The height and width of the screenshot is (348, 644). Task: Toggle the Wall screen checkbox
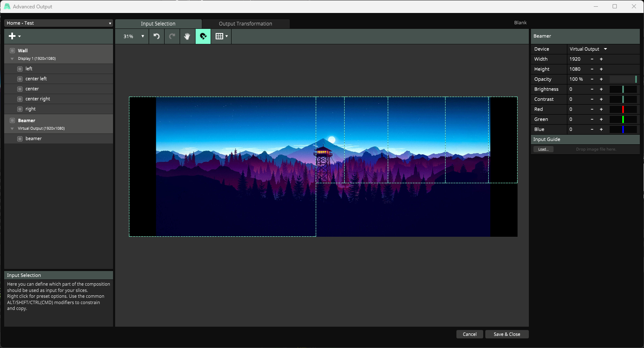click(12, 51)
